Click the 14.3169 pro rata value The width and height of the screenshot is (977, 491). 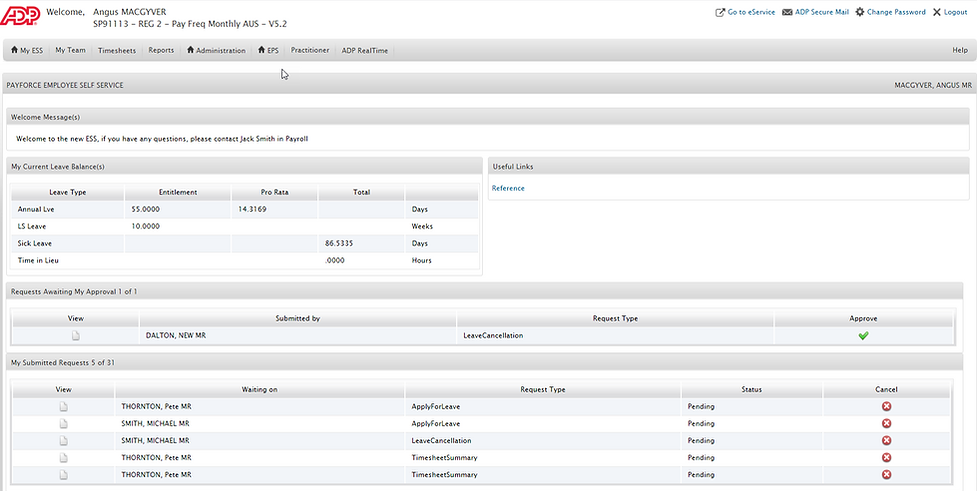tap(252, 209)
